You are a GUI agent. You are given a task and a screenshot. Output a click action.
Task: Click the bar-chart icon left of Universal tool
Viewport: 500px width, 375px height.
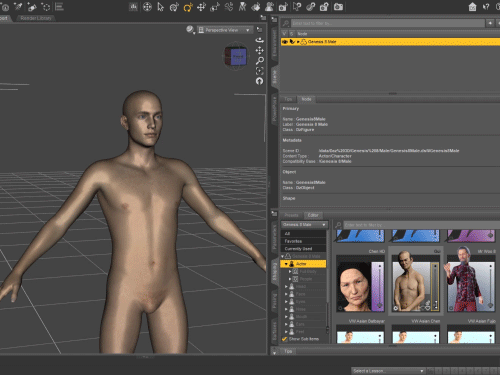tap(133, 7)
